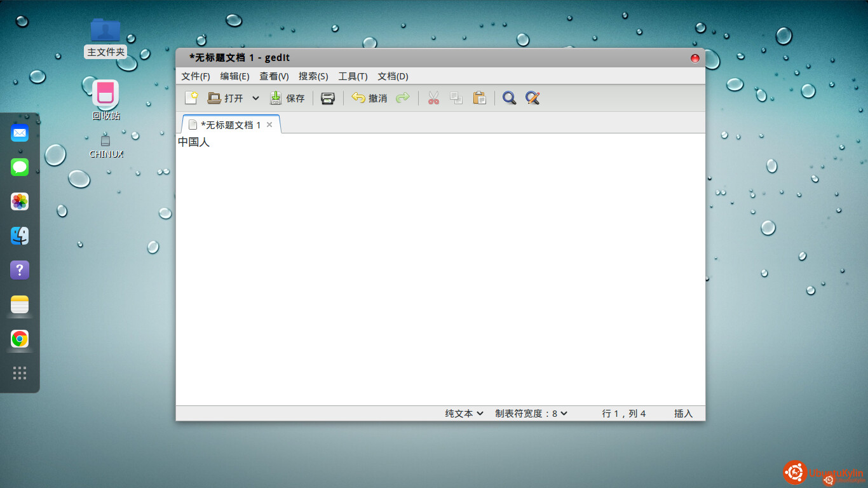The height and width of the screenshot is (488, 868).
Task: Click the paste clipboard icon
Action: click(x=480, y=98)
